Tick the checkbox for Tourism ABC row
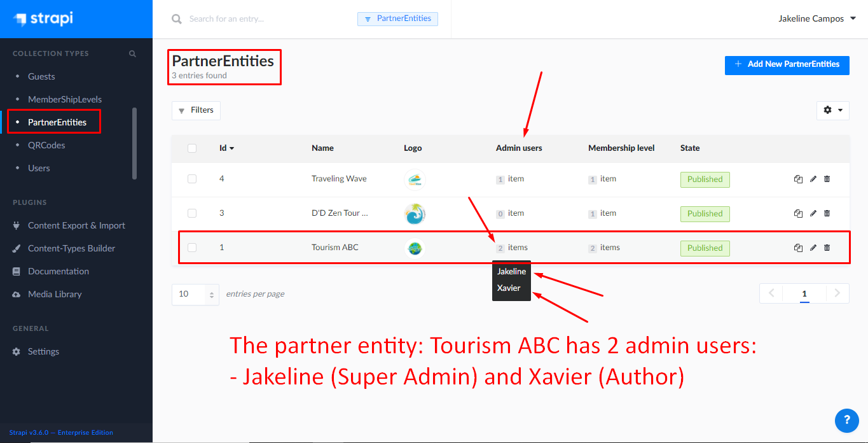Image resolution: width=868 pixels, height=443 pixels. point(192,248)
